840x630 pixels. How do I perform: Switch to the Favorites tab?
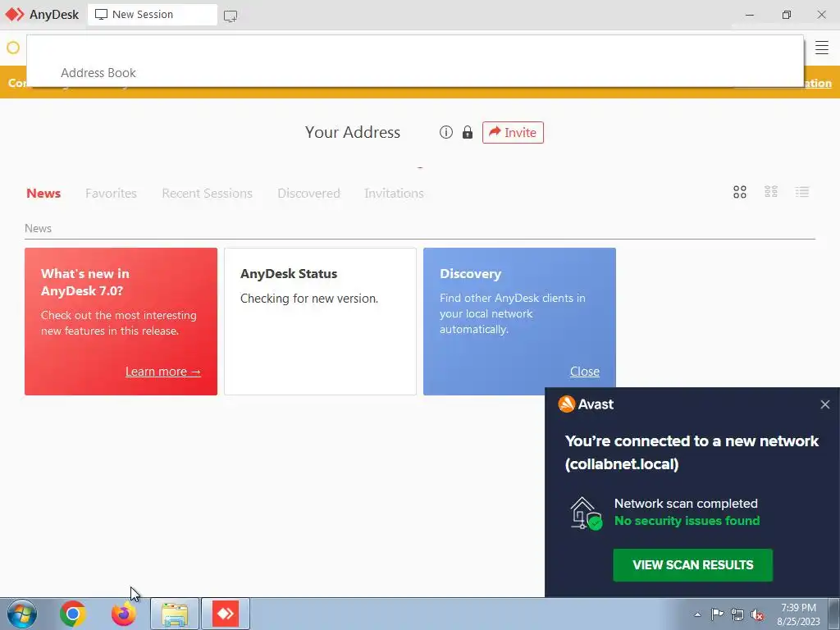tap(111, 193)
